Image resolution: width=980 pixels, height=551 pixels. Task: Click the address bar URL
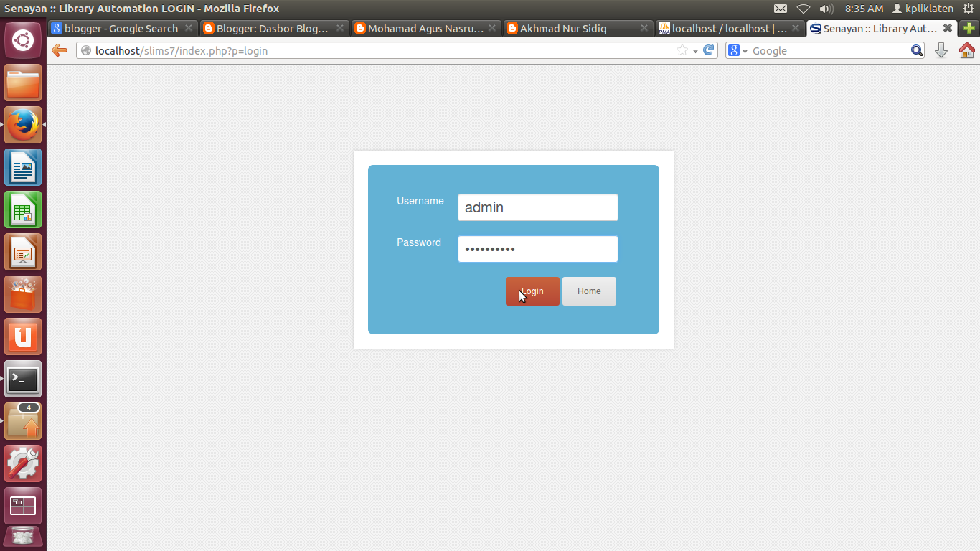pos(182,51)
